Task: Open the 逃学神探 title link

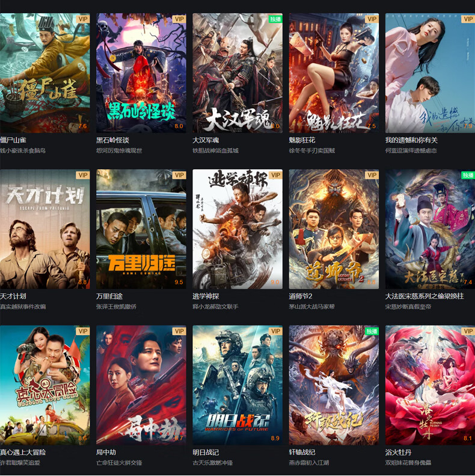Action: (x=206, y=296)
